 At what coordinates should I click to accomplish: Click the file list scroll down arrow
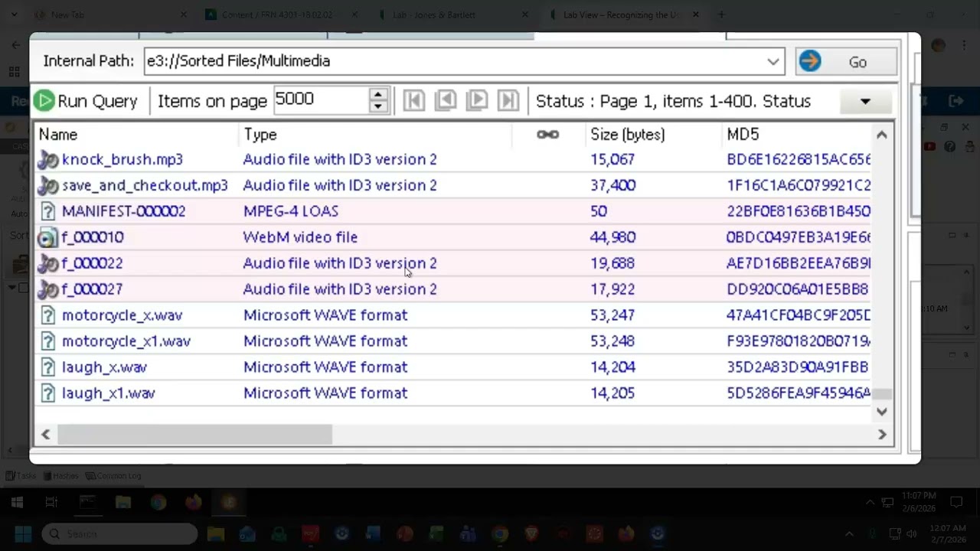pos(882,412)
